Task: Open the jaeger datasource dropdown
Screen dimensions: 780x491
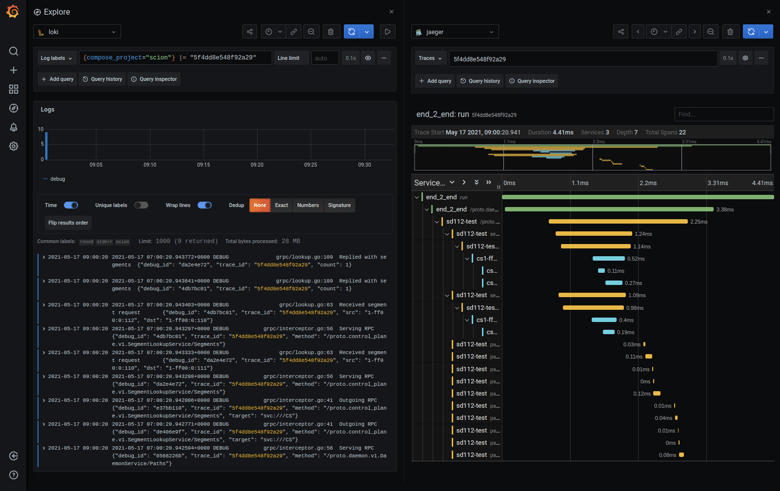Action: click(x=455, y=32)
